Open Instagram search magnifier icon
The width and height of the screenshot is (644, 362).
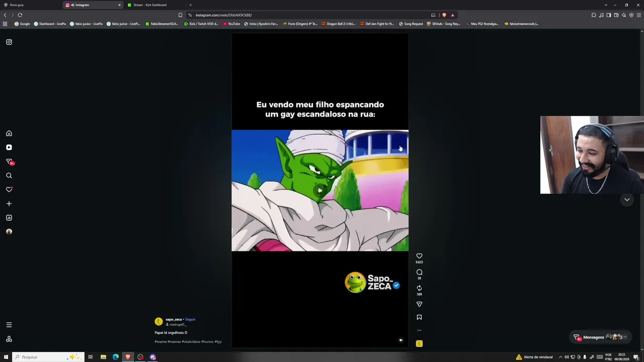click(9, 175)
